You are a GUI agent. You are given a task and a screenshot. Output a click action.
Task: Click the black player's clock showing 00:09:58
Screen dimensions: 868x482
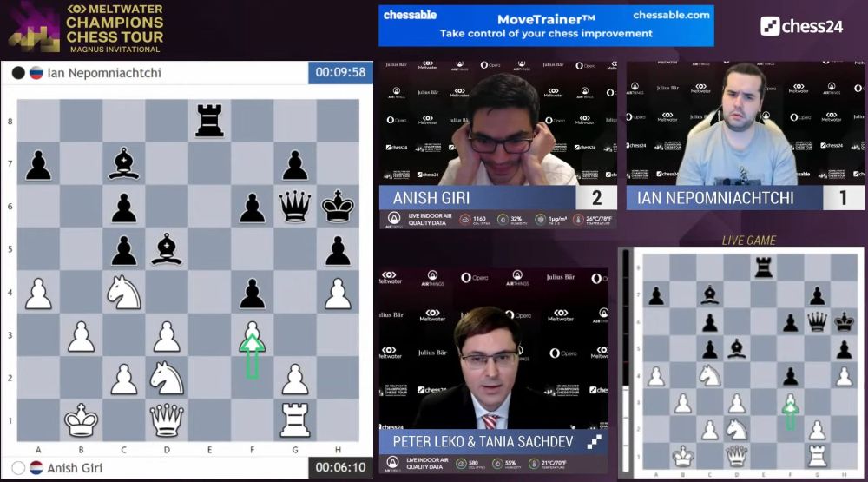tap(340, 73)
